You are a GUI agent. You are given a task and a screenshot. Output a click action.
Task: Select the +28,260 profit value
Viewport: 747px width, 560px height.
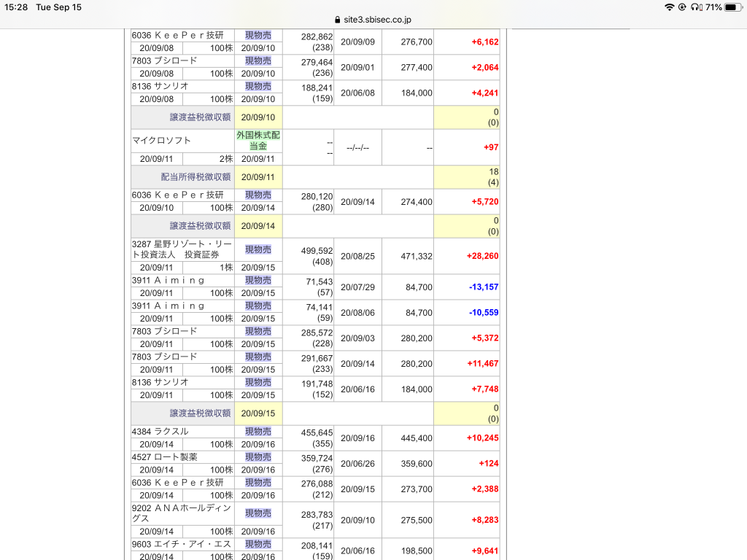483,256
